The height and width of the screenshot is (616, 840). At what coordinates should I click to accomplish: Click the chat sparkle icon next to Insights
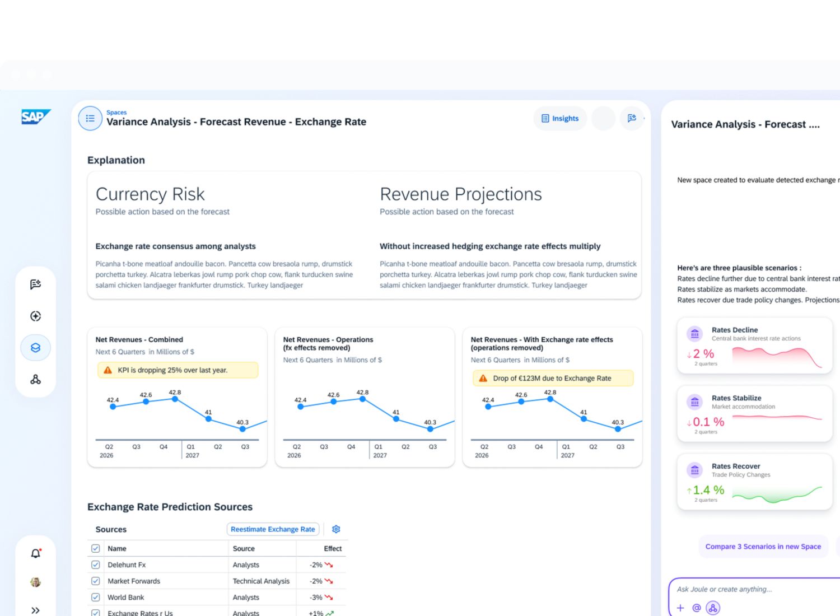[632, 118]
